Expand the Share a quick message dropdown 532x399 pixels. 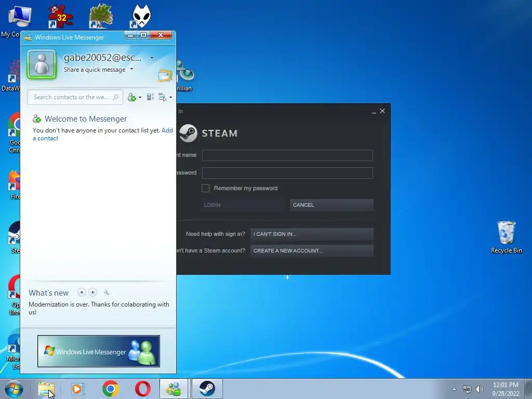(131, 69)
